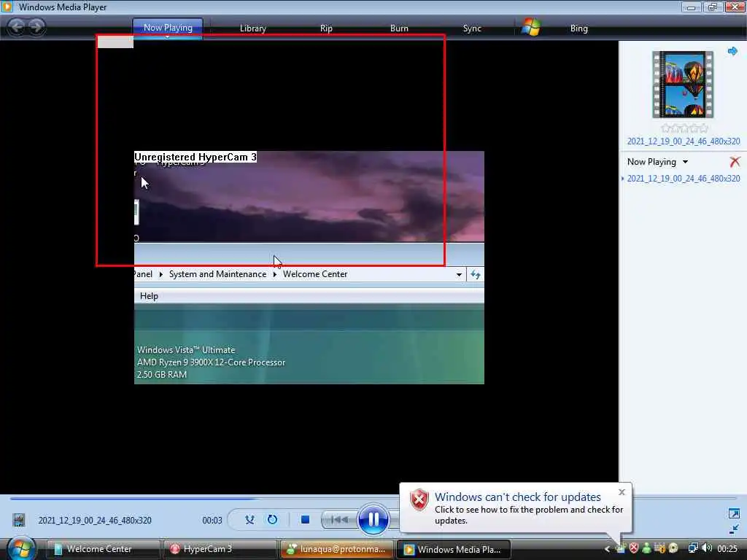Click the padlock tray icon

click(x=659, y=548)
